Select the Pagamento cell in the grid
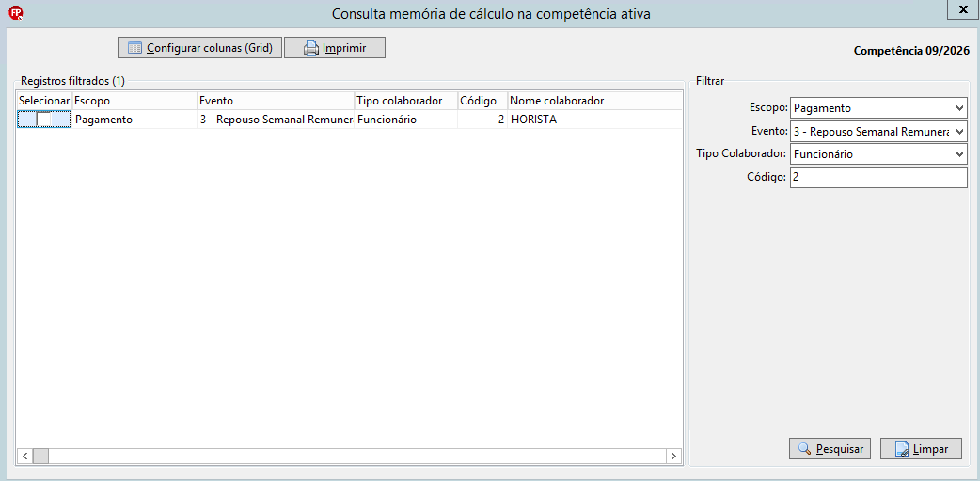980x481 pixels. (134, 120)
